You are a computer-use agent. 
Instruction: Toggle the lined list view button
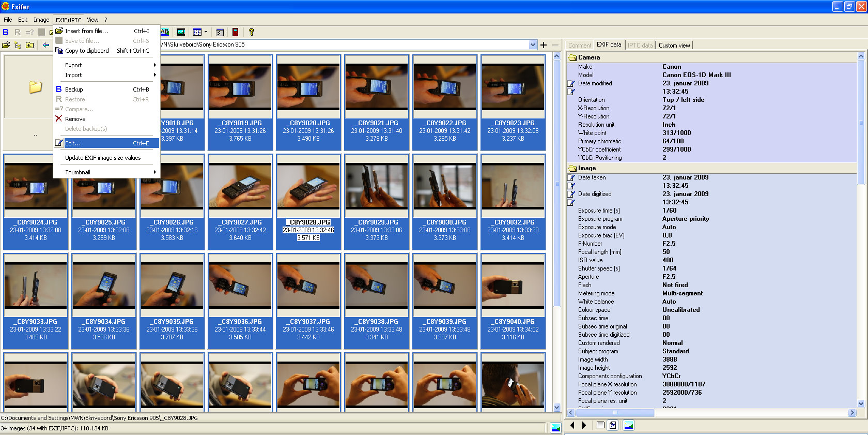point(600,425)
